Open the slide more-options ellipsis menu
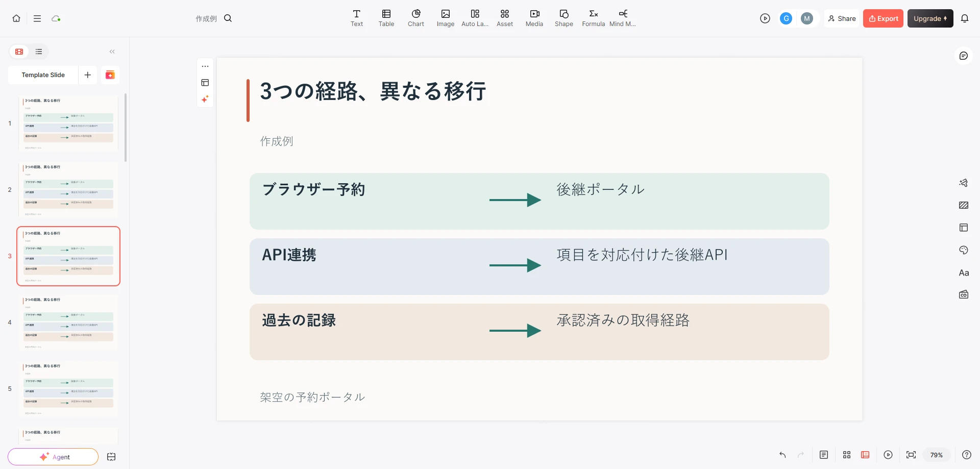The image size is (980, 469). [205, 66]
